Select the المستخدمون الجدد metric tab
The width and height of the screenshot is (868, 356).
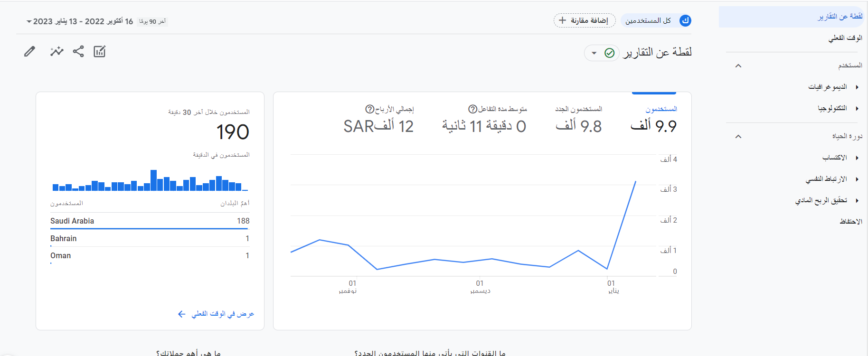pos(578,119)
